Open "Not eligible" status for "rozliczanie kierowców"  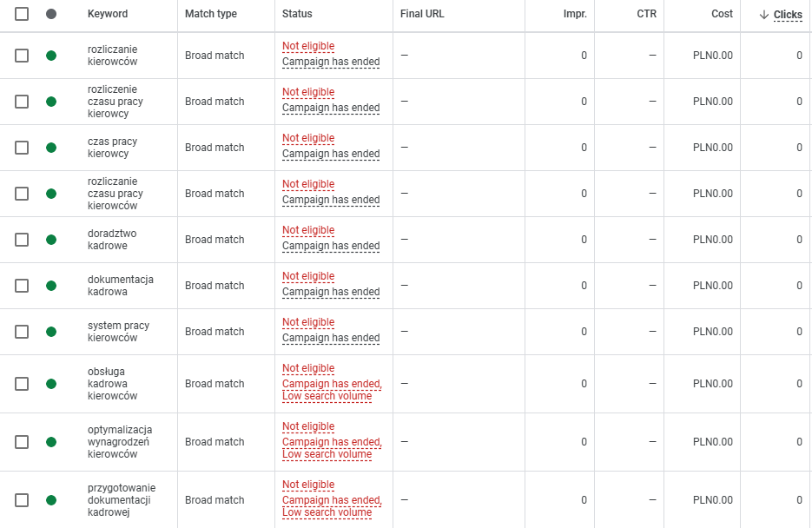[x=308, y=47]
